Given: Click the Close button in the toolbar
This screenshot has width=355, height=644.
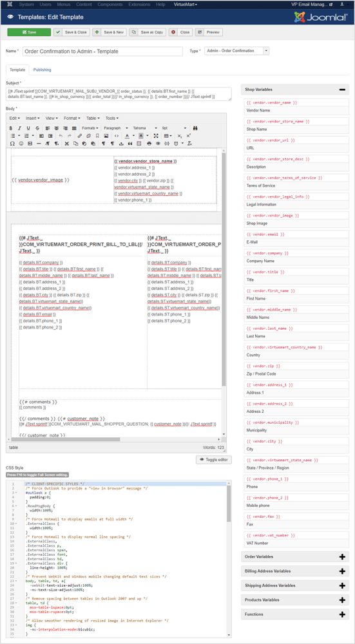Looking at the screenshot, I should coord(181,32).
